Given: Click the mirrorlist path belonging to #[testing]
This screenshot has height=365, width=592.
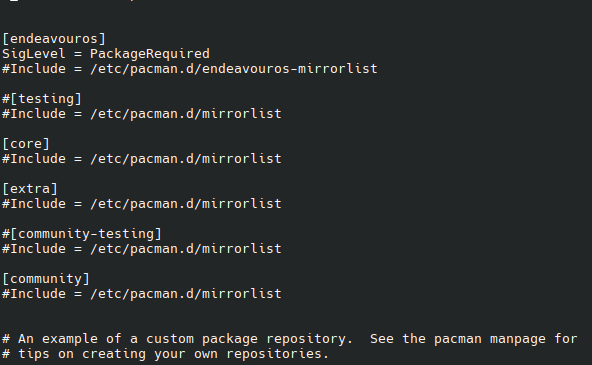Looking at the screenshot, I should coord(186,114).
